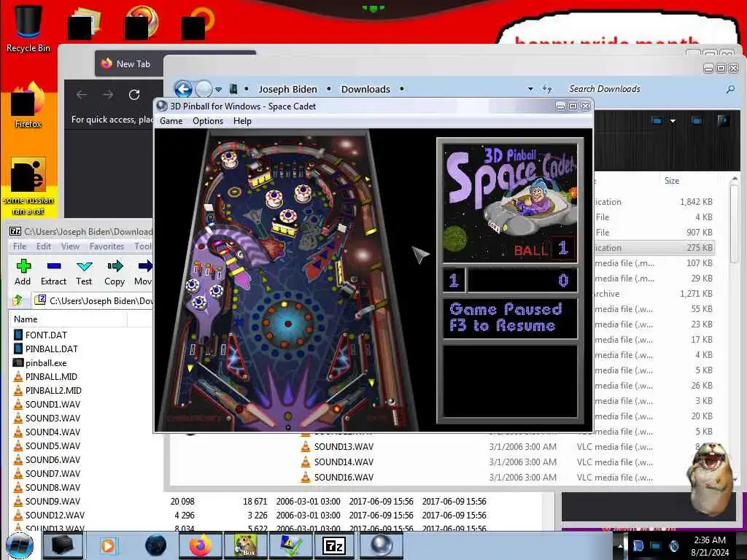Click the Size column header in Explorer

pyautogui.click(x=672, y=181)
